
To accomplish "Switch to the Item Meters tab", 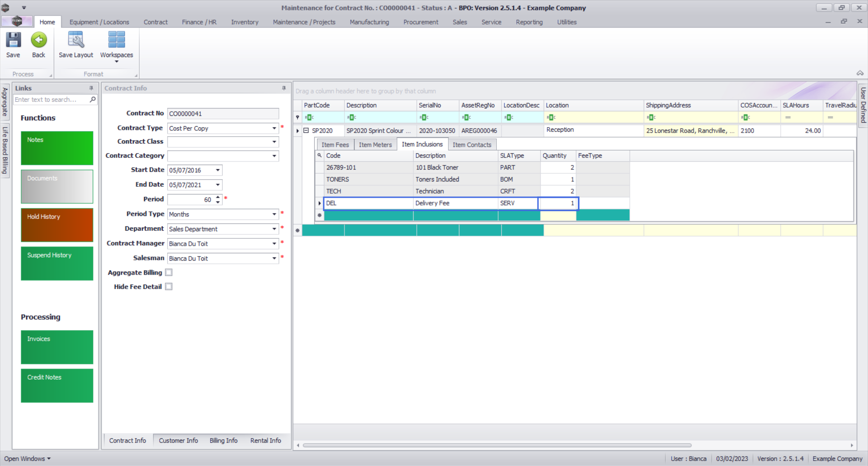I will 375,145.
